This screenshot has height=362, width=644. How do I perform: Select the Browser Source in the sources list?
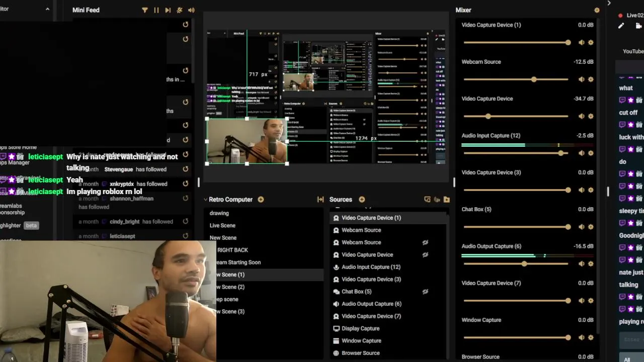(388, 353)
